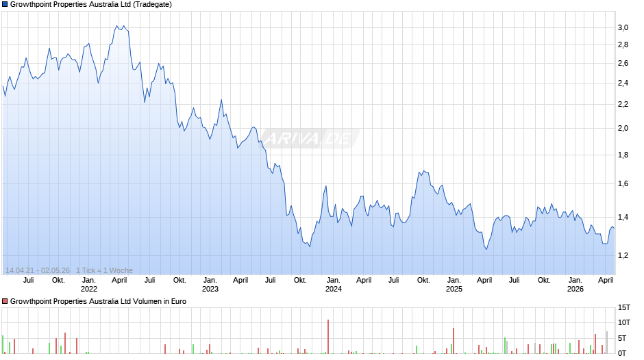
Task: Click the Jan. 2024 time axis label
Action: tap(333, 285)
